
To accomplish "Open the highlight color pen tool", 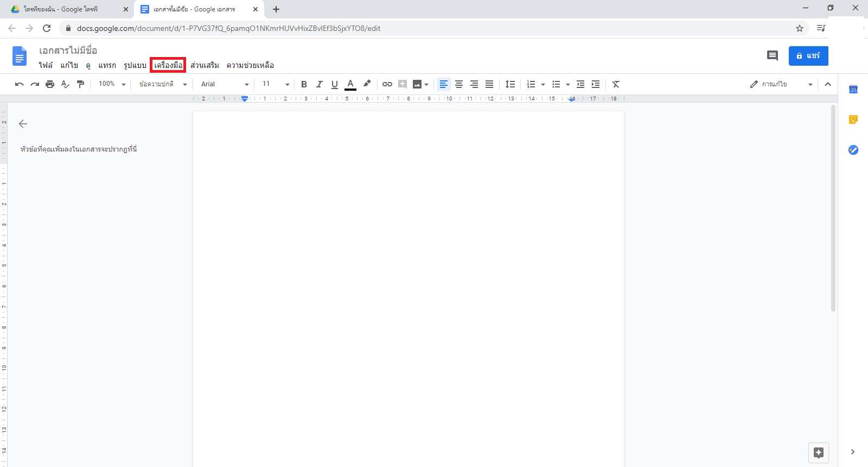I will pos(367,84).
